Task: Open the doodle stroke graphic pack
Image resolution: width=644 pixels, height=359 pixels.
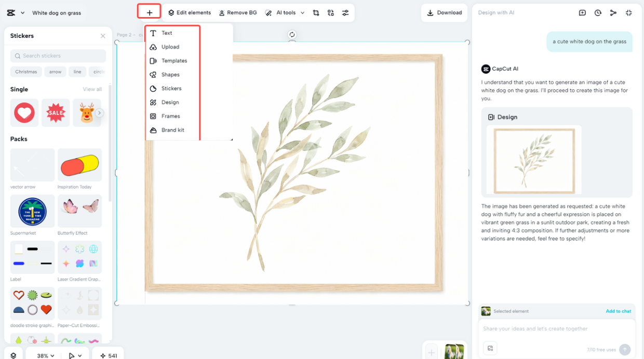Action: [x=32, y=303]
